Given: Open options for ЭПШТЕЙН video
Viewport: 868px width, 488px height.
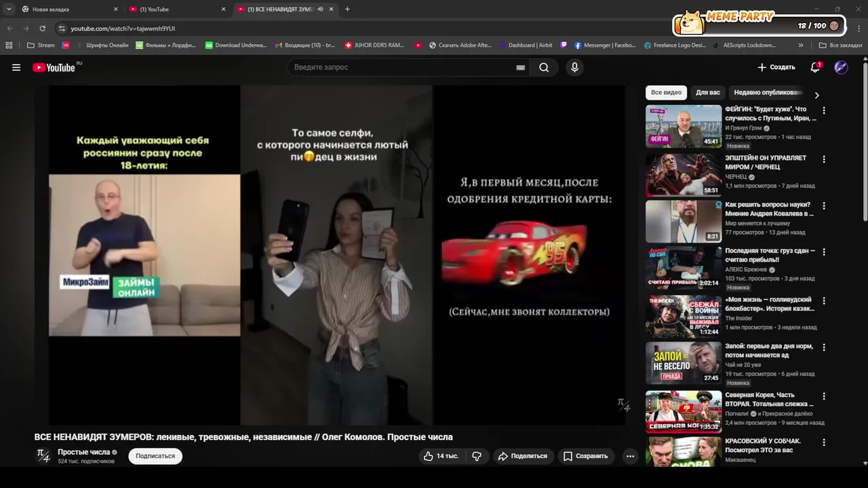Looking at the screenshot, I should click(824, 159).
